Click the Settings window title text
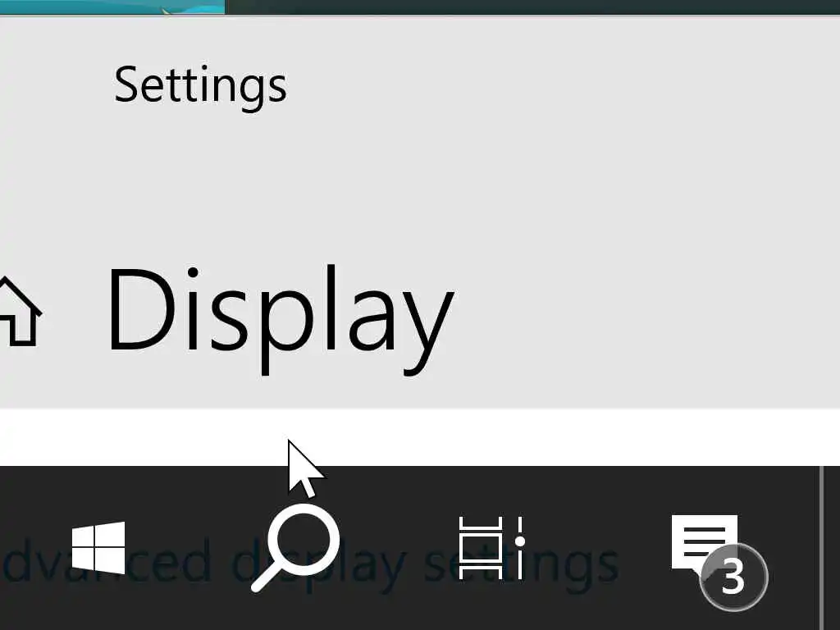This screenshot has height=630, width=840. tap(200, 87)
